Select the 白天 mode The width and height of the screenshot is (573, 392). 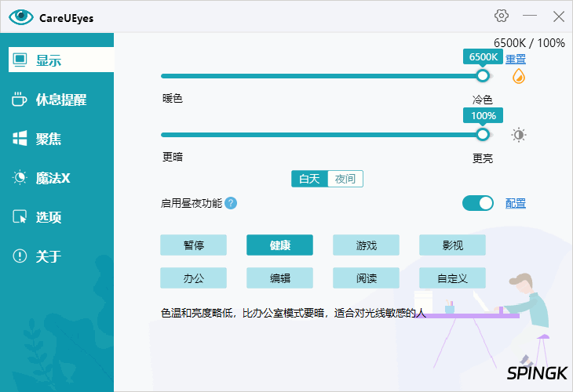(x=309, y=179)
